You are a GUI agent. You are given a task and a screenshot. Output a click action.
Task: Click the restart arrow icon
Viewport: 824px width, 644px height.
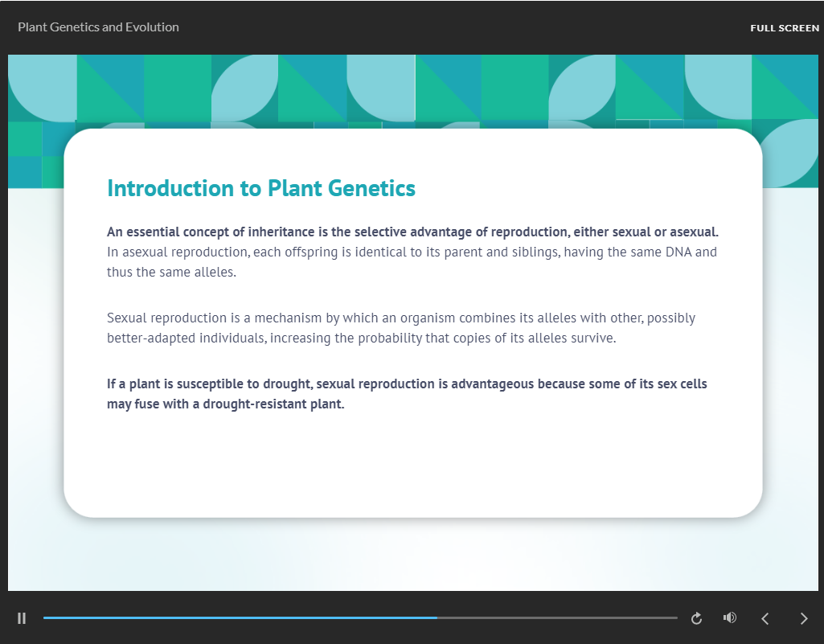tap(696, 618)
